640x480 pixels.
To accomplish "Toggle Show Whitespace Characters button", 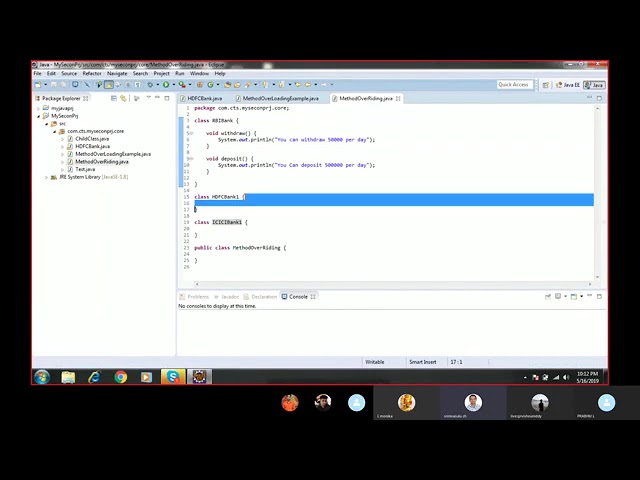I will [138, 84].
